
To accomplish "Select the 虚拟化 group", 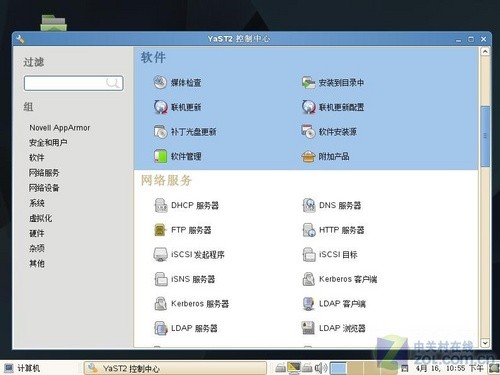I will click(41, 218).
